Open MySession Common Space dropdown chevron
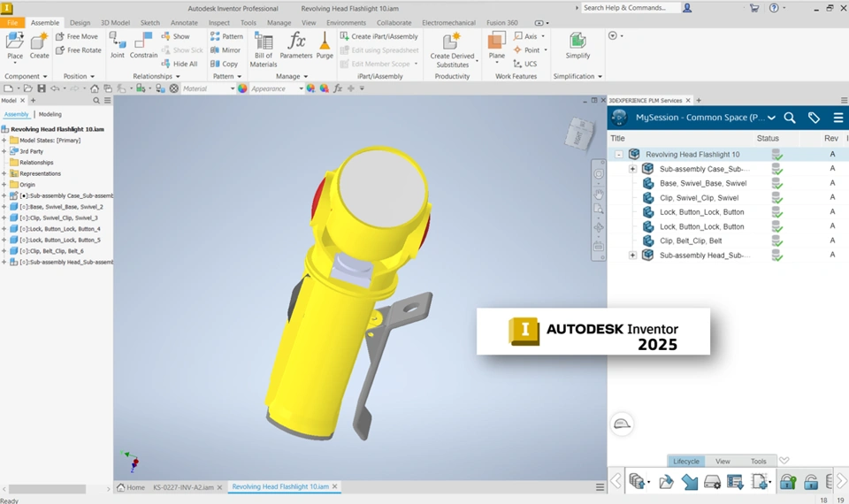Viewport: 849px width, 504px height. [771, 118]
